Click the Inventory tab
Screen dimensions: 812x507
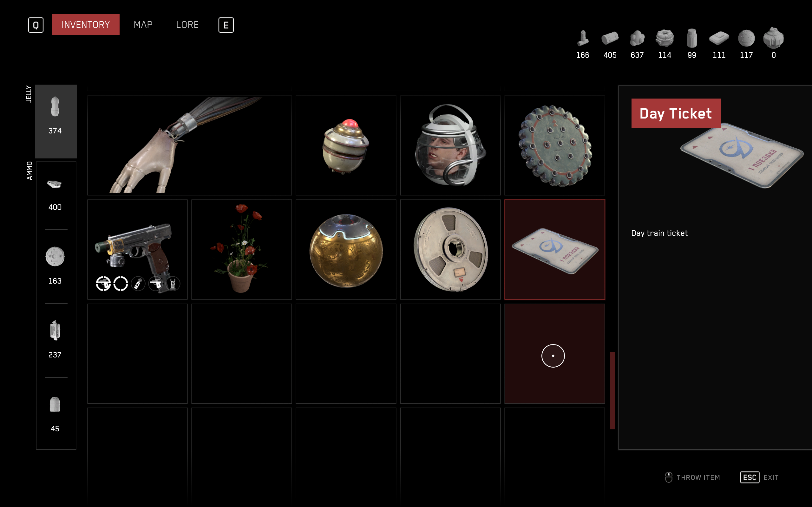pyautogui.click(x=86, y=24)
